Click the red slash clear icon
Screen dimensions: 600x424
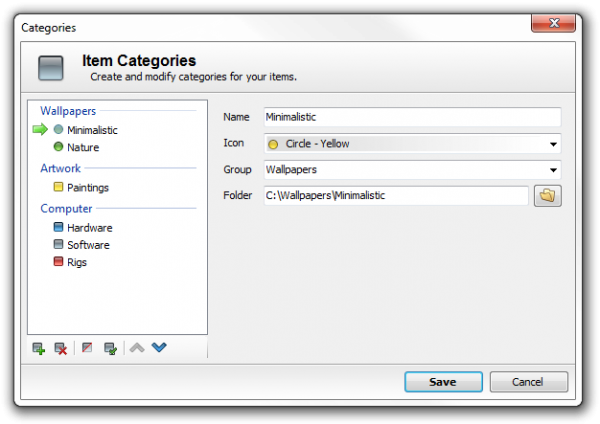87,348
